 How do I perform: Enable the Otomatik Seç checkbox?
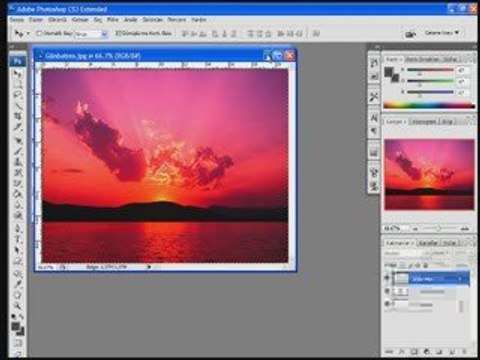coord(39,33)
